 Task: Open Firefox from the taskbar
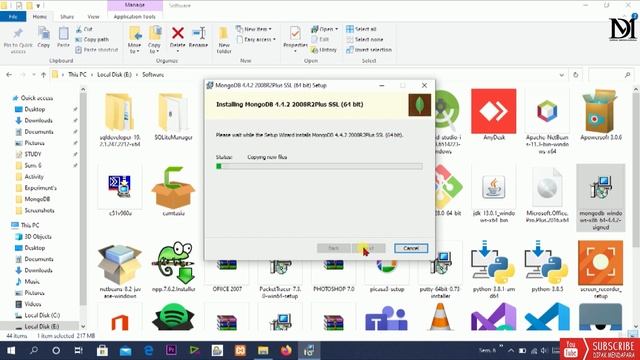[x=286, y=351]
